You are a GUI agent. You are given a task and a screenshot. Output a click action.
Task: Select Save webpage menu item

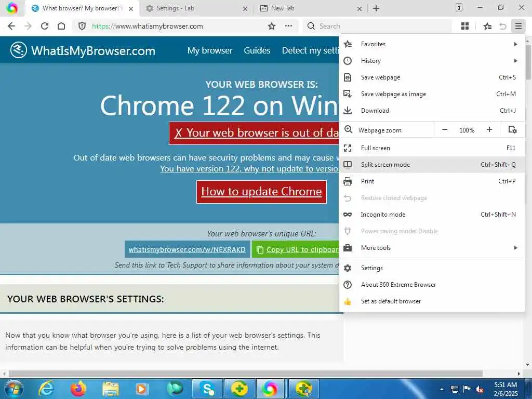click(x=432, y=77)
